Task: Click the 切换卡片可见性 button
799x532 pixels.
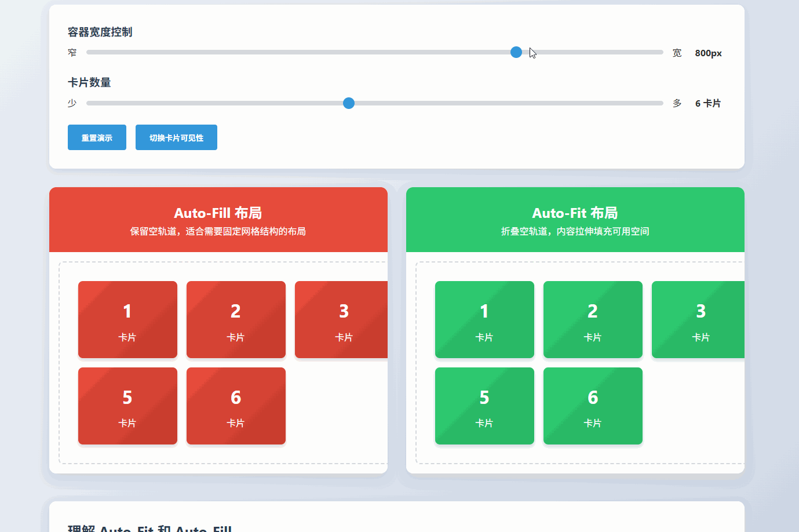Action: pyautogui.click(x=176, y=137)
